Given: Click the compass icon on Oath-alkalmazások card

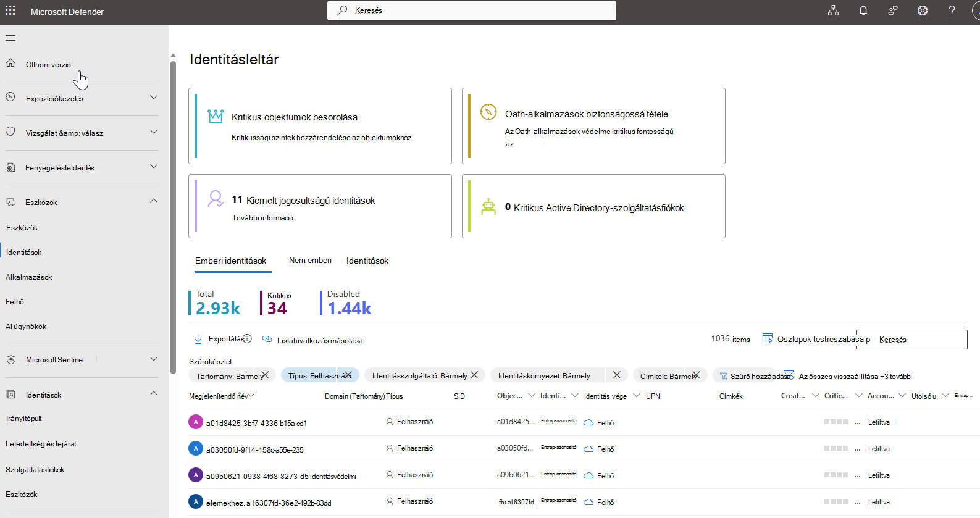Looking at the screenshot, I should (x=488, y=112).
